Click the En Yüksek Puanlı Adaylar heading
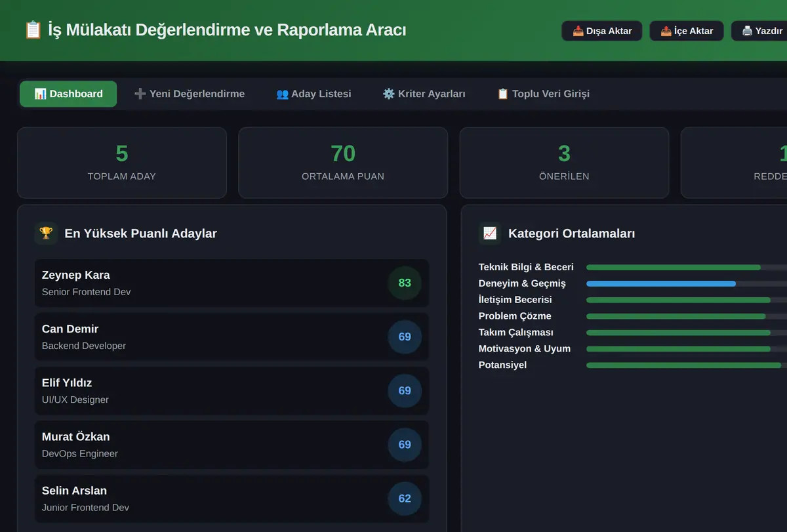The height and width of the screenshot is (532, 787). click(140, 234)
